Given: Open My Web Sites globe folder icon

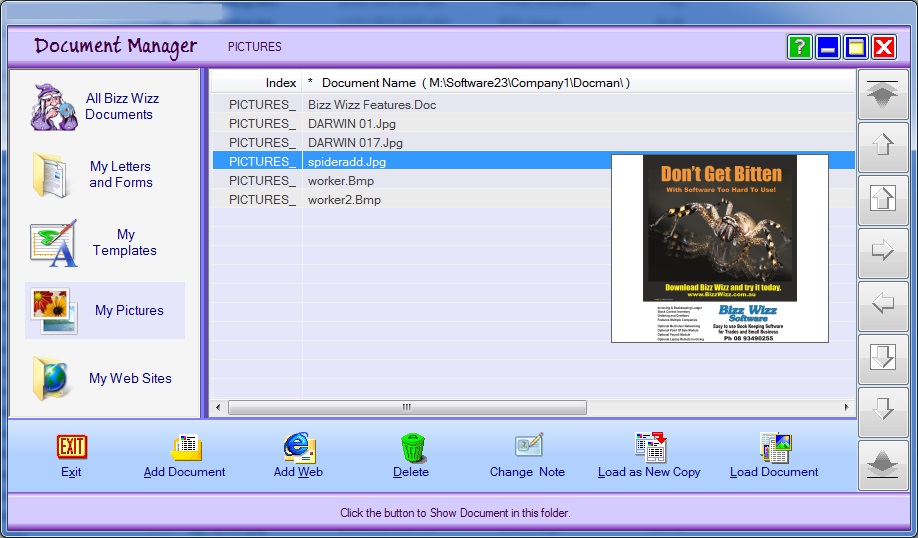Looking at the screenshot, I should point(51,378).
